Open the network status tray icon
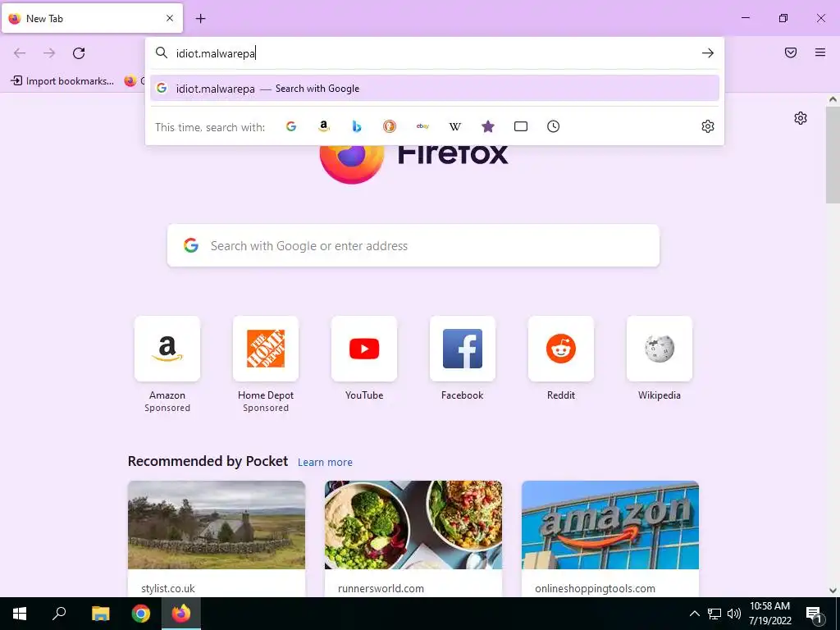840x630 pixels. pos(714,614)
